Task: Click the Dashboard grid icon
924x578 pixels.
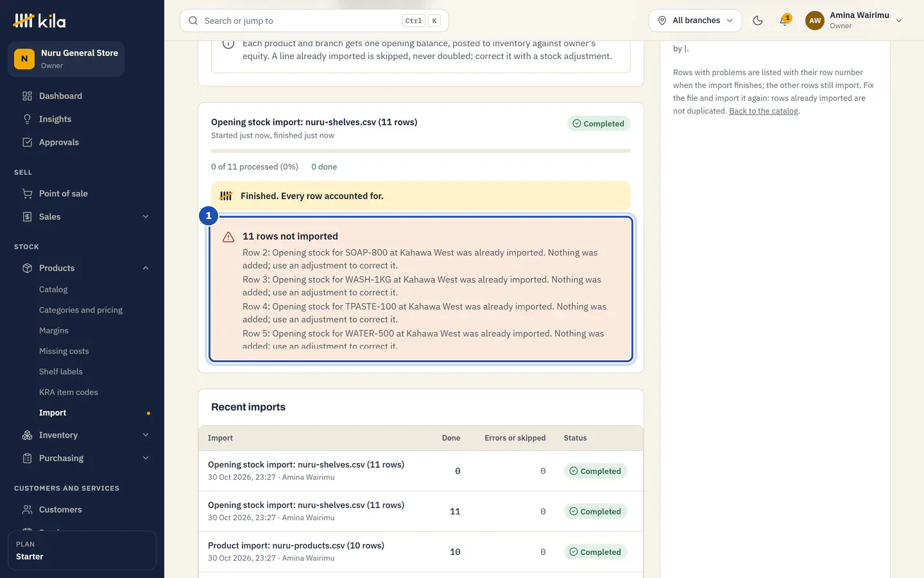Action: coord(27,96)
